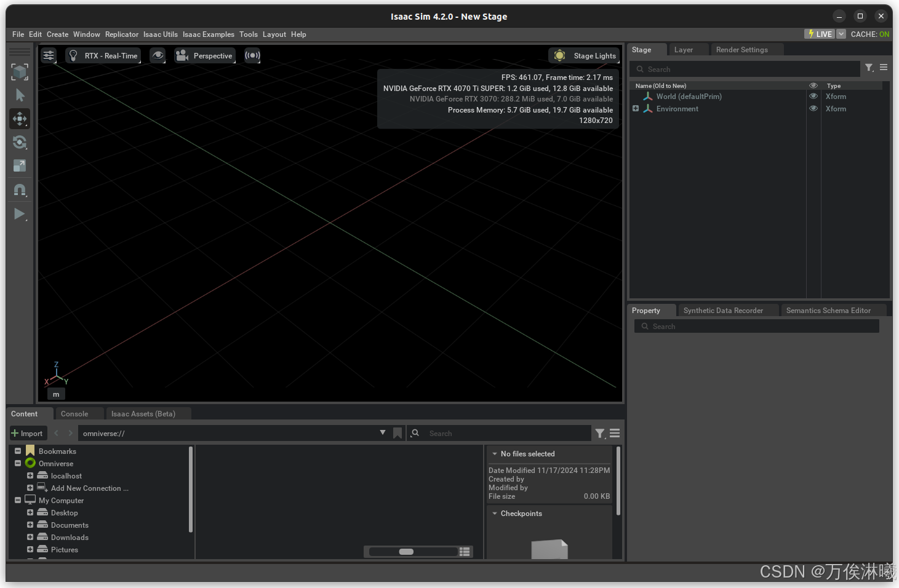Screen dimensions: 899x588
Task: Expand the localhost node
Action: [x=30, y=475]
